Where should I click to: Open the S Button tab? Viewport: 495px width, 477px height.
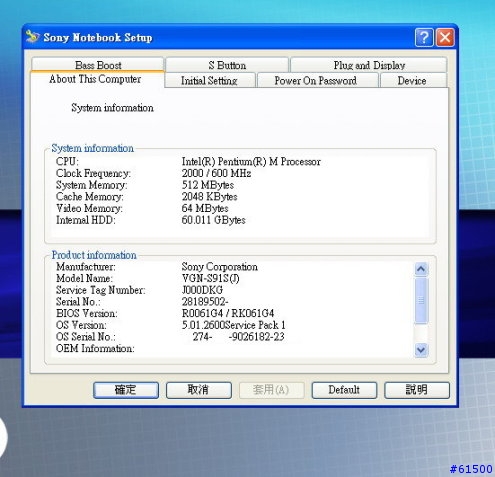[227, 65]
